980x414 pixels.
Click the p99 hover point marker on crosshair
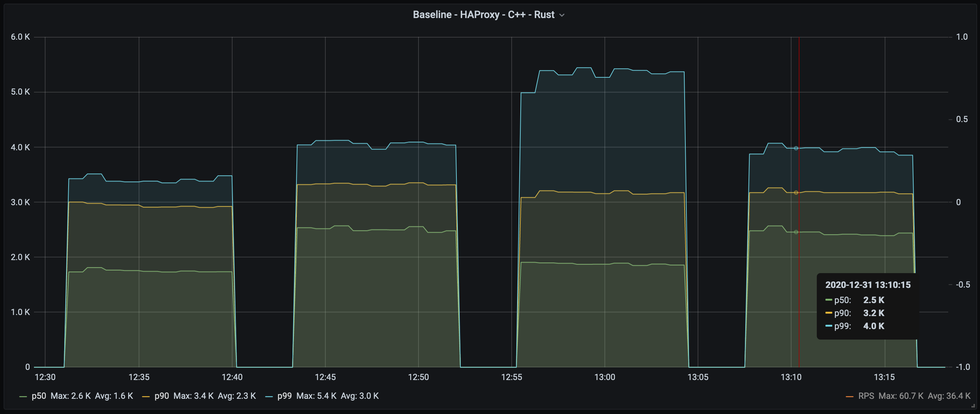tap(796, 148)
